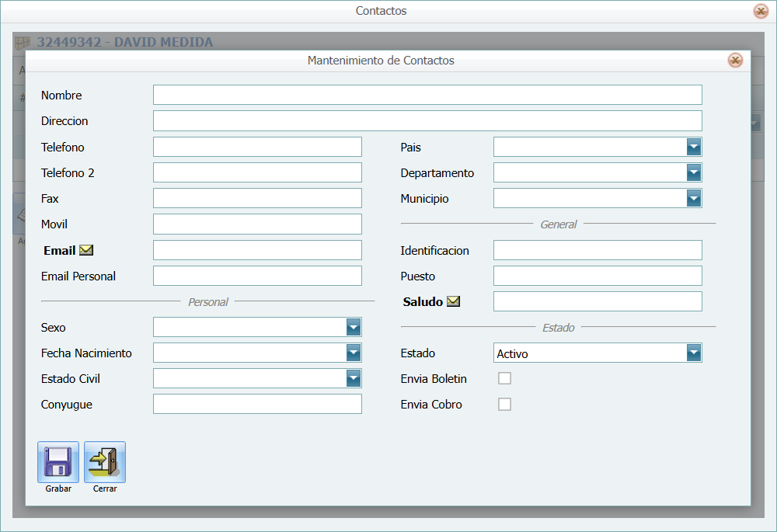Open the Fecha Nacimiento date picker

click(354, 353)
